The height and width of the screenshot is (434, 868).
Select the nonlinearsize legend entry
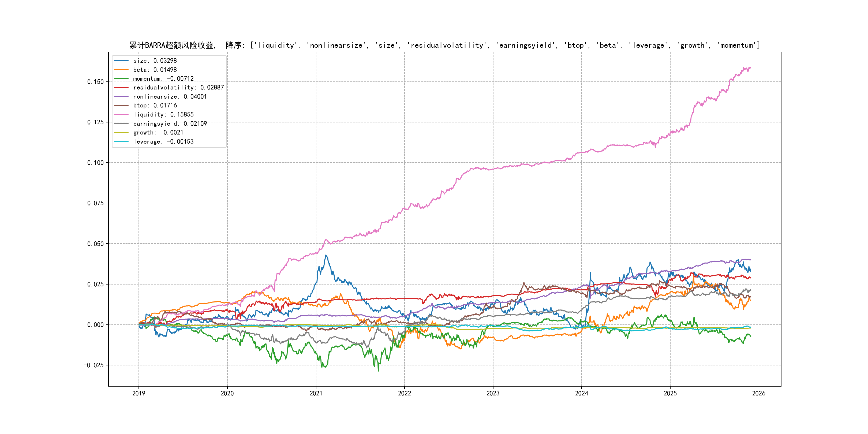(170, 97)
